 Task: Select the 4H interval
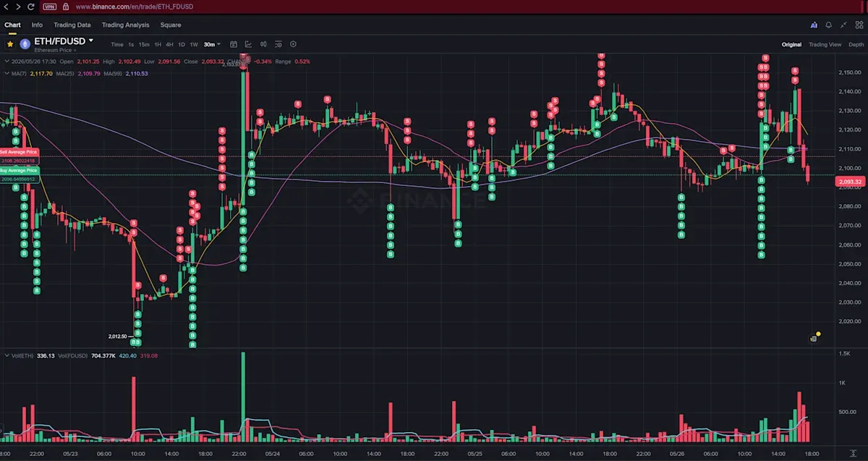[169, 44]
